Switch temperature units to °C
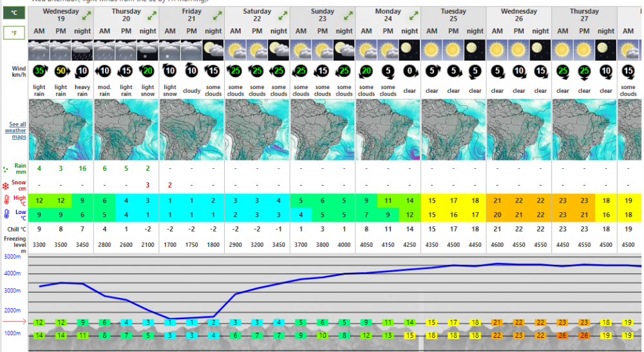Viewport: 644px width, 352px height. click(14, 12)
